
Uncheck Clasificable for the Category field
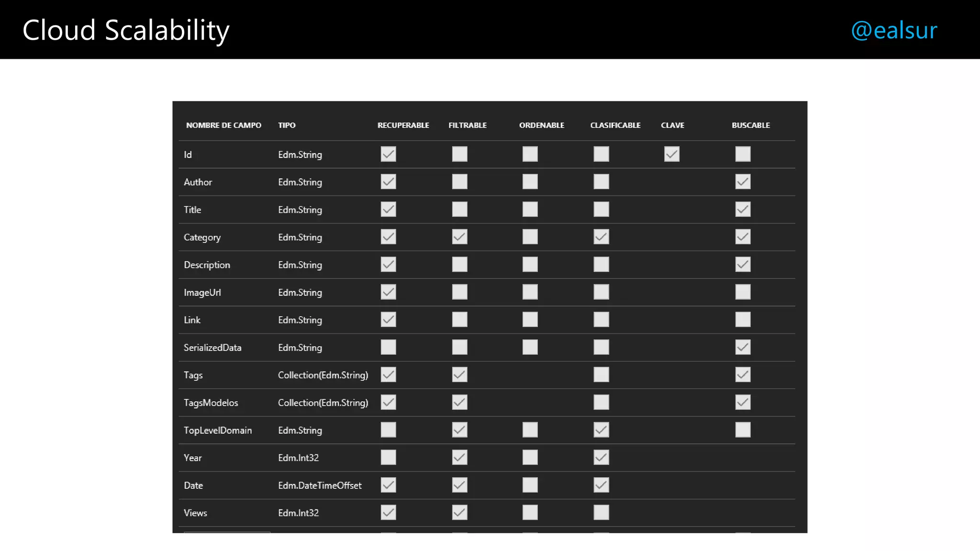click(x=601, y=237)
